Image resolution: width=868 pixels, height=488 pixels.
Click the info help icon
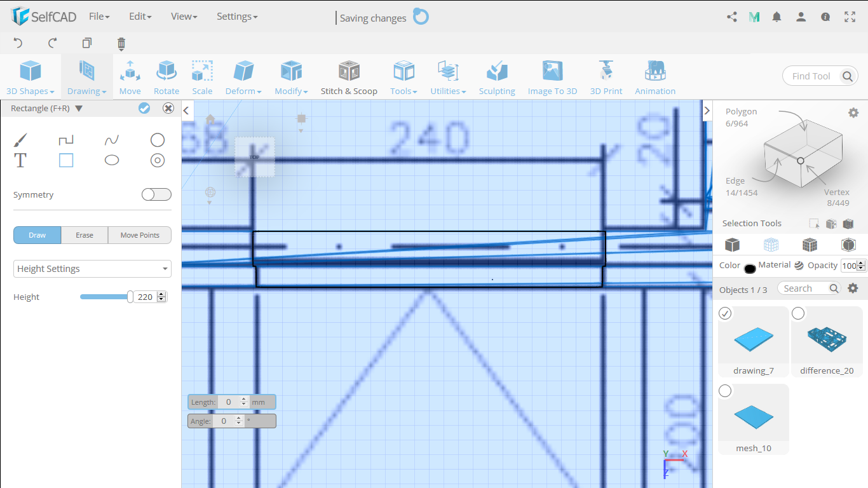[825, 17]
